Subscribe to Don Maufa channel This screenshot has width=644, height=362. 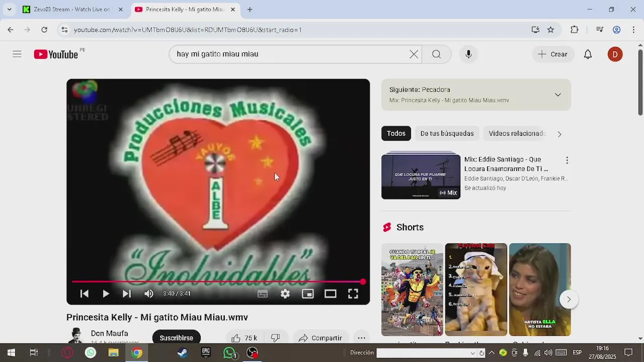176,337
